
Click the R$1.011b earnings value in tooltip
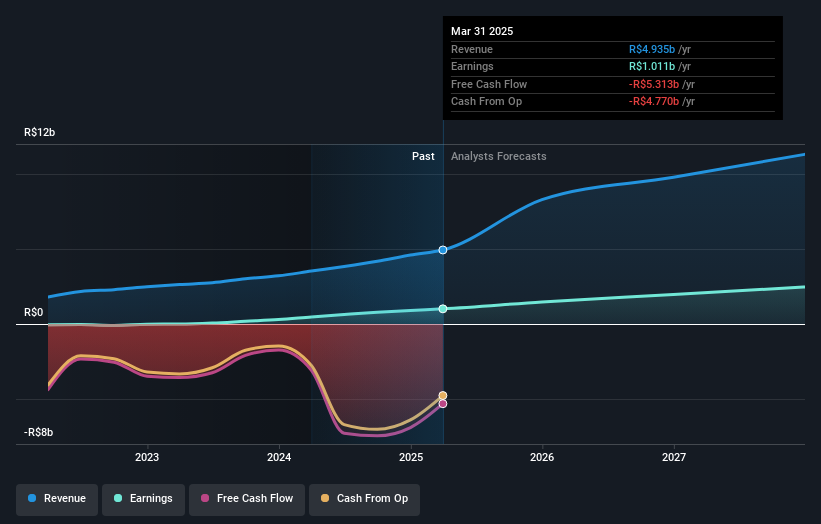652,66
